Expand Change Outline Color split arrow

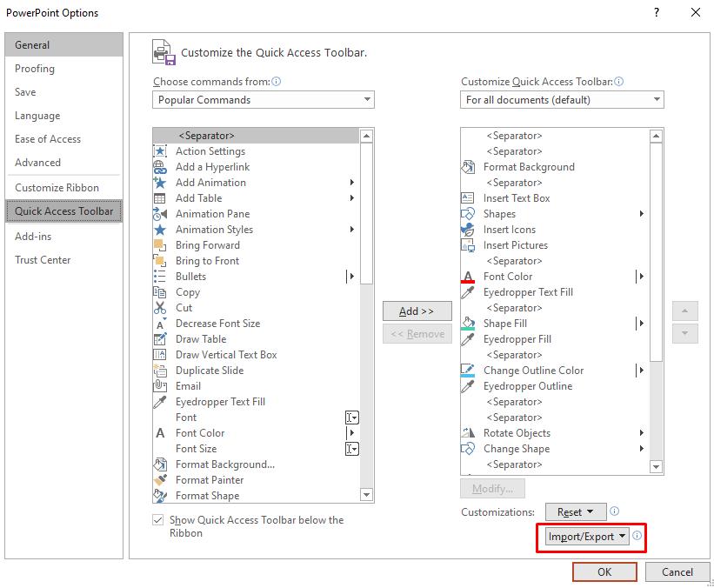click(x=641, y=371)
